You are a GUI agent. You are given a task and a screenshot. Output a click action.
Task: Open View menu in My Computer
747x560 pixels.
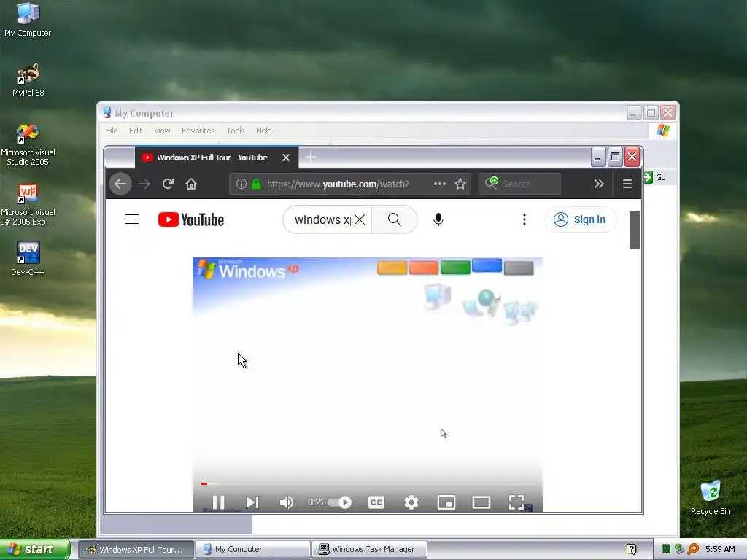(x=162, y=131)
